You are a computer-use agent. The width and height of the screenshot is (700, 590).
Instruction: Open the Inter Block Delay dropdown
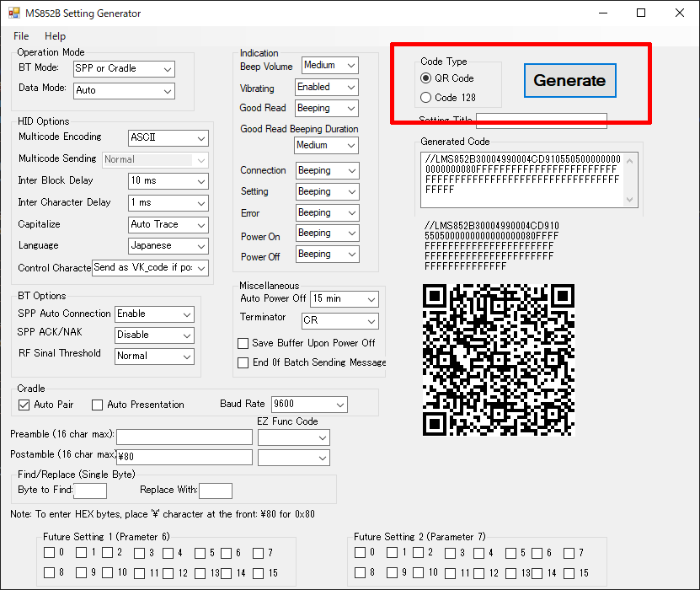[168, 181]
